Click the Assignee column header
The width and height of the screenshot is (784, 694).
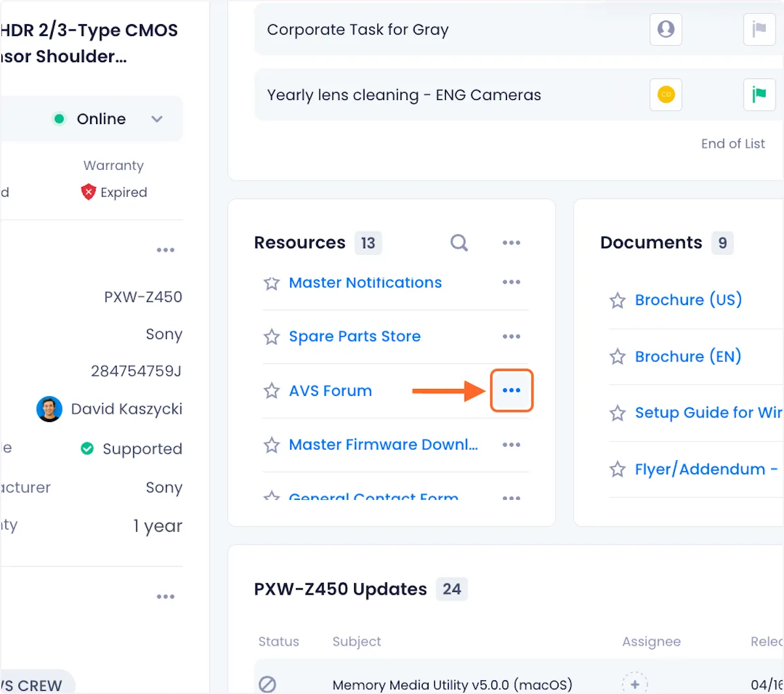pyautogui.click(x=651, y=642)
